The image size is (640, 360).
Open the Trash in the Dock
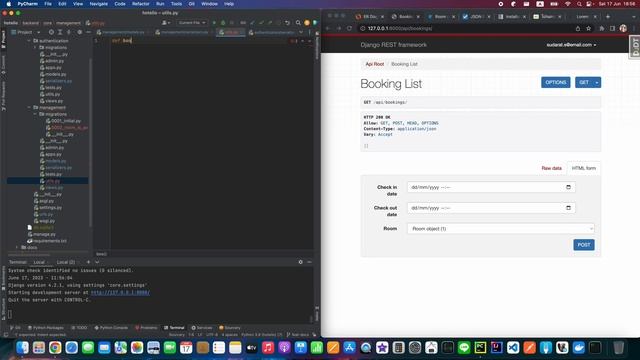619,348
